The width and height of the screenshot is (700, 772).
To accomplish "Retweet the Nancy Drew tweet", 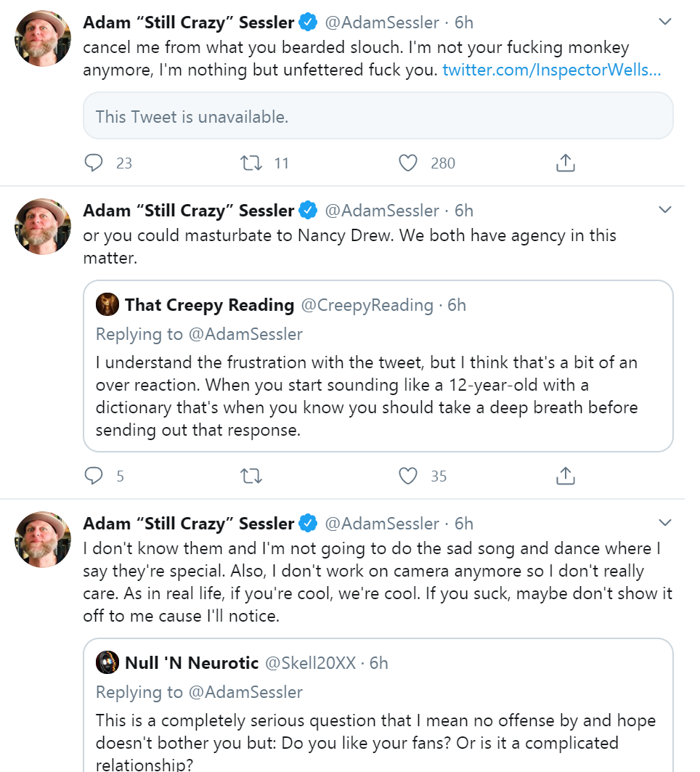I will click(251, 476).
